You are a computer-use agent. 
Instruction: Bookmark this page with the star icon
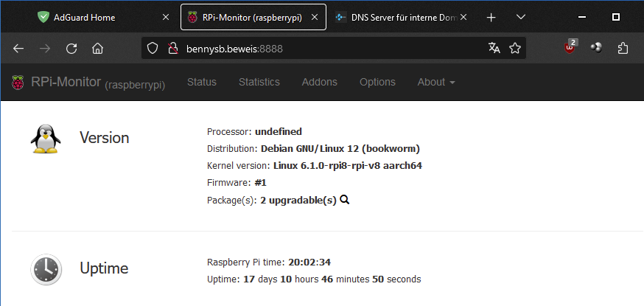(514, 49)
